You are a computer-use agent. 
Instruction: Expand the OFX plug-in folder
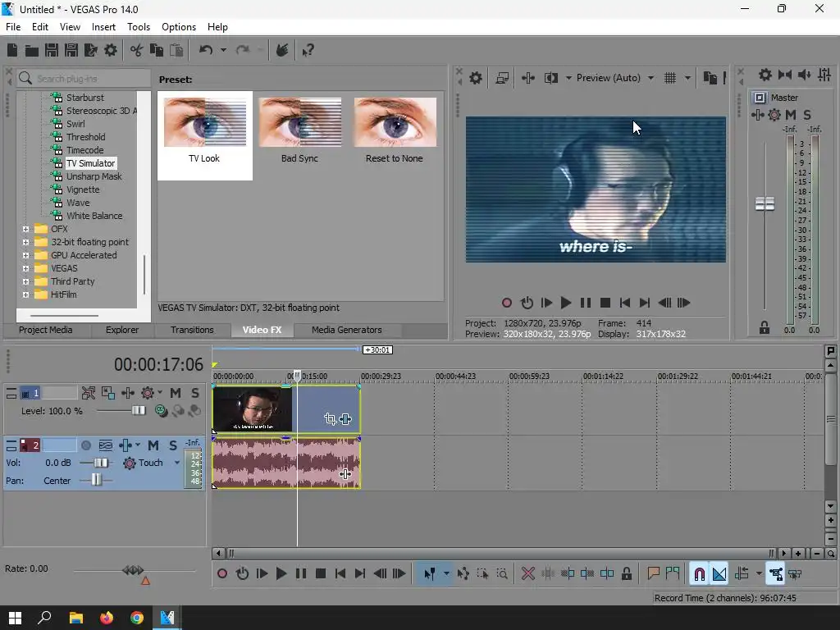25,229
